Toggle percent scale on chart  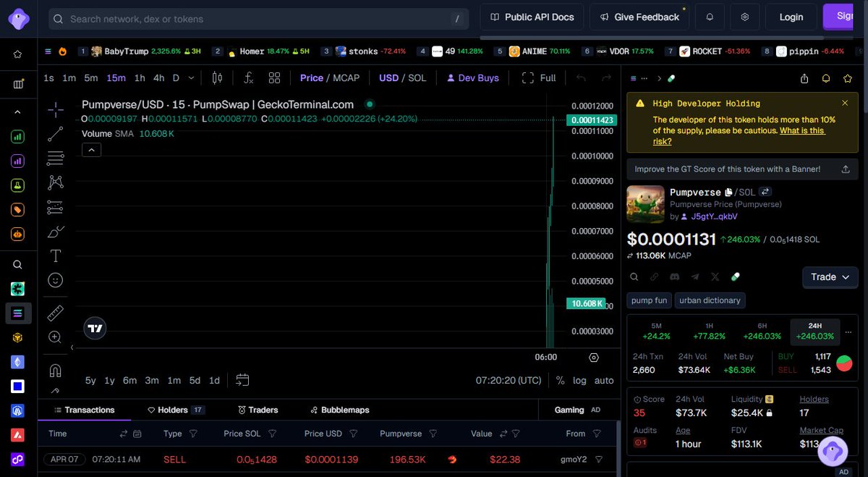(561, 380)
